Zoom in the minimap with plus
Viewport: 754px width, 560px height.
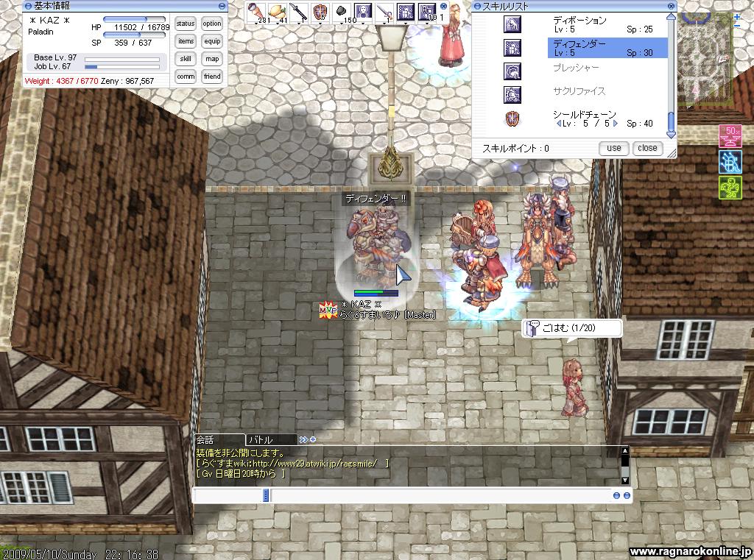[738, 16]
